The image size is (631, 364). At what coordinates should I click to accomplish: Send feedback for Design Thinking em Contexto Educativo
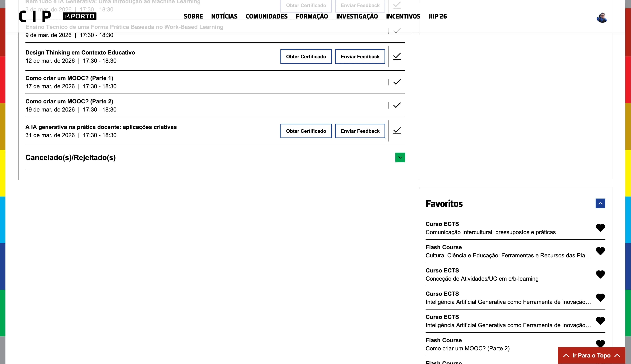(360, 56)
